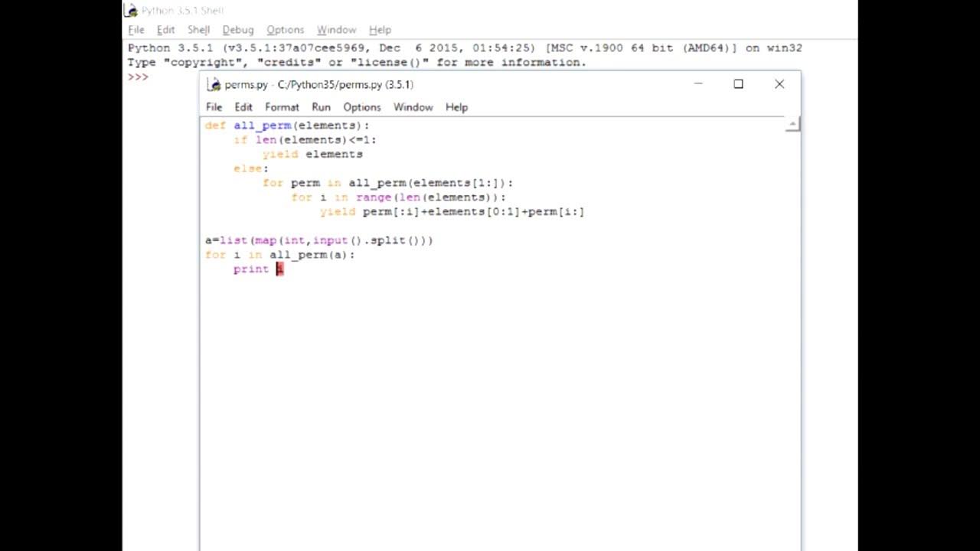Image resolution: width=980 pixels, height=551 pixels.
Task: Open Window menu in perms.py editor
Action: pyautogui.click(x=413, y=107)
